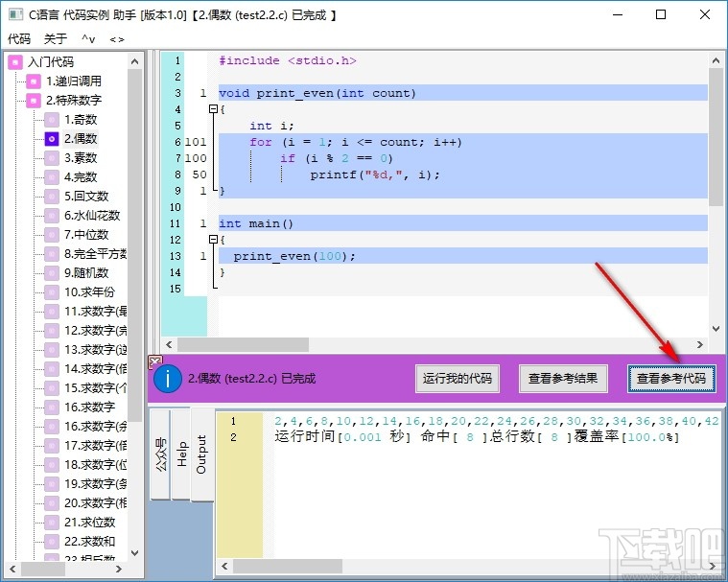Click the 'print_even(100);' code line
The width and height of the screenshot is (728, 582).
point(294,256)
